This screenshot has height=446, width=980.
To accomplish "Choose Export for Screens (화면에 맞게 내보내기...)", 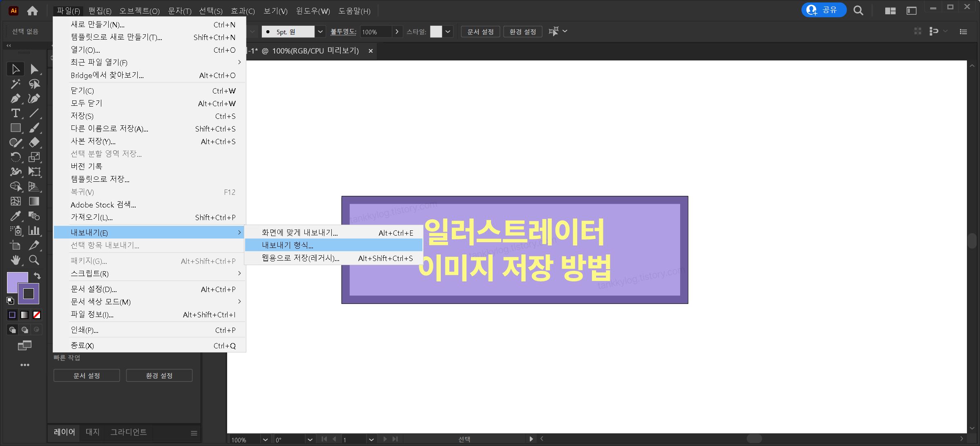I will click(x=333, y=233).
